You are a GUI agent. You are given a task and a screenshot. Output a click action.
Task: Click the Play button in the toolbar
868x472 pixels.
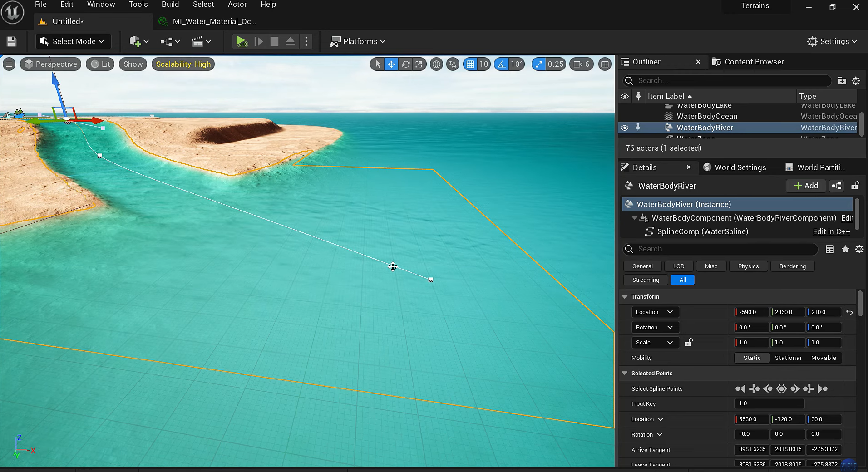click(241, 41)
